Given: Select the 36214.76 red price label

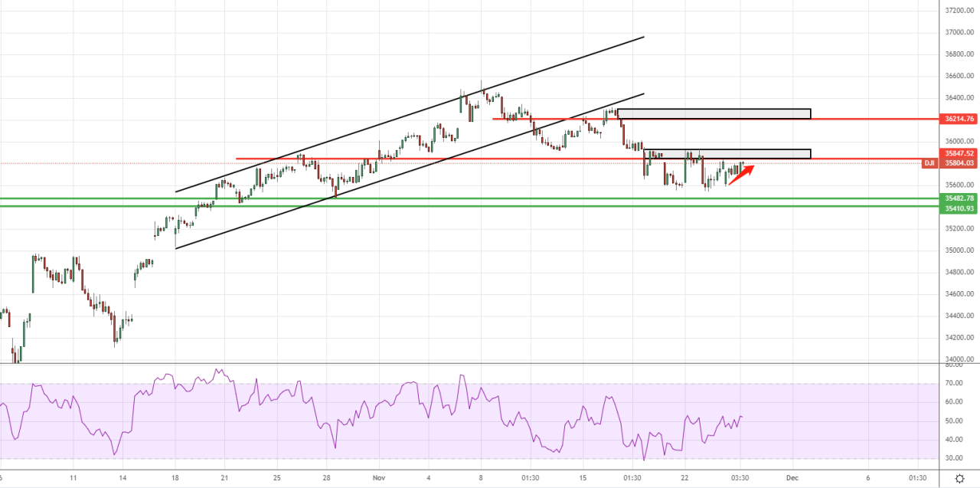Looking at the screenshot, I should 959,119.
